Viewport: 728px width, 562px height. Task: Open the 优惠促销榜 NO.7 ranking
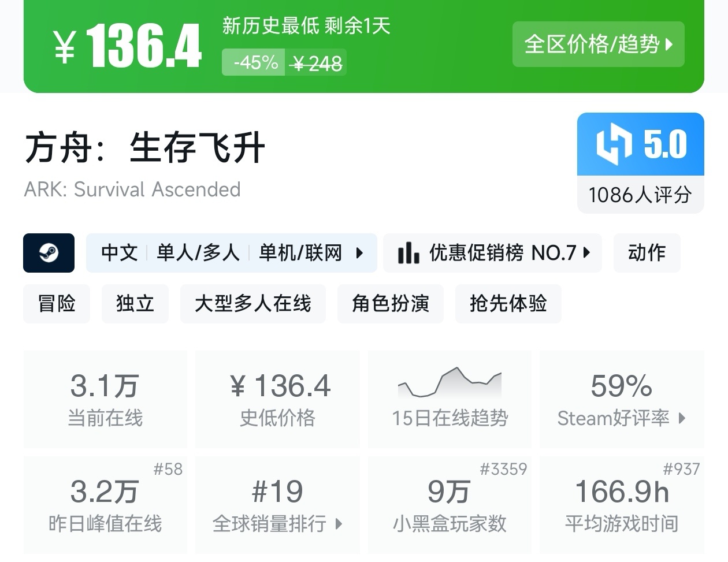click(493, 253)
